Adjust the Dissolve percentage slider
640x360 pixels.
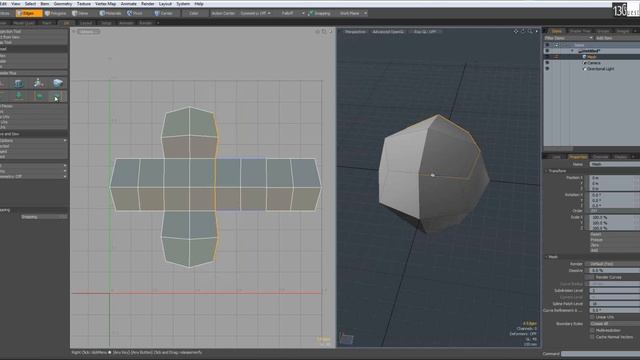tap(615, 271)
